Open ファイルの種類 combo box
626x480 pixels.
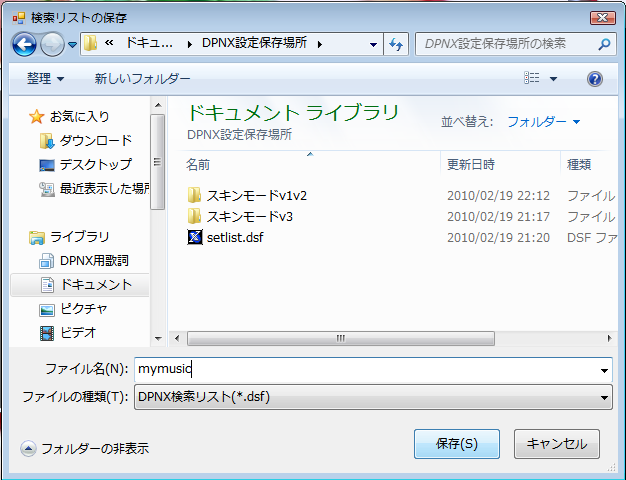click(x=373, y=397)
